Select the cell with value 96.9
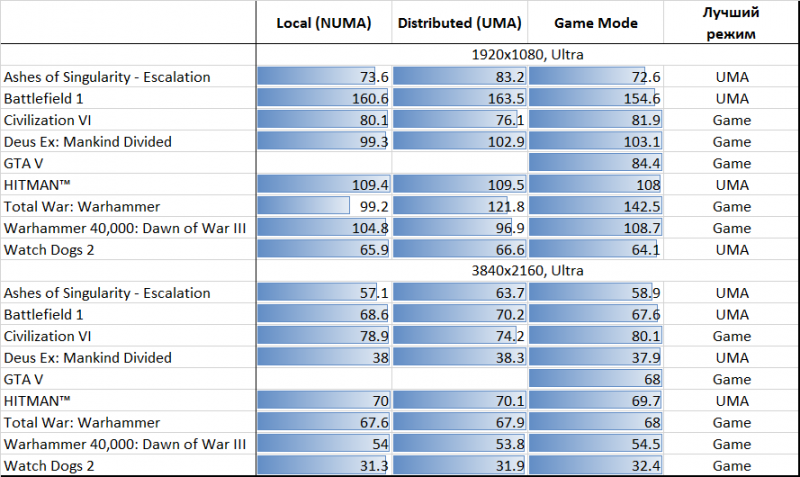The width and height of the screenshot is (800, 477). (x=460, y=228)
